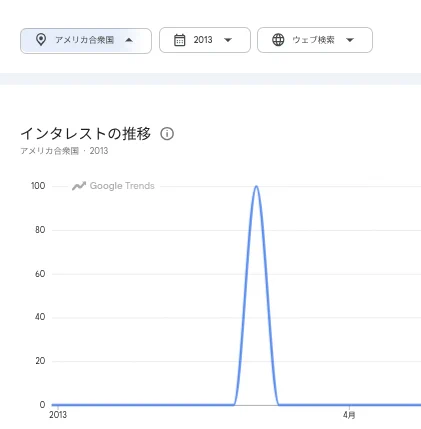Click the calendar icon beside 2013
This screenshot has height=429, width=421.
pyautogui.click(x=180, y=40)
